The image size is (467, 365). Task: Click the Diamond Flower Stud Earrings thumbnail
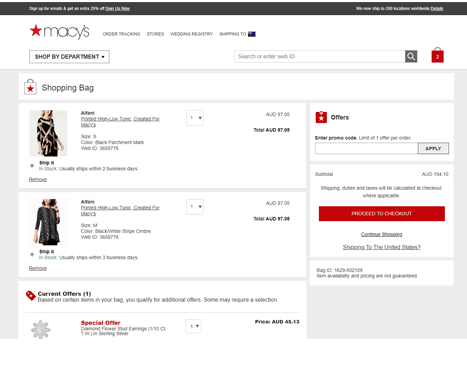(41, 329)
